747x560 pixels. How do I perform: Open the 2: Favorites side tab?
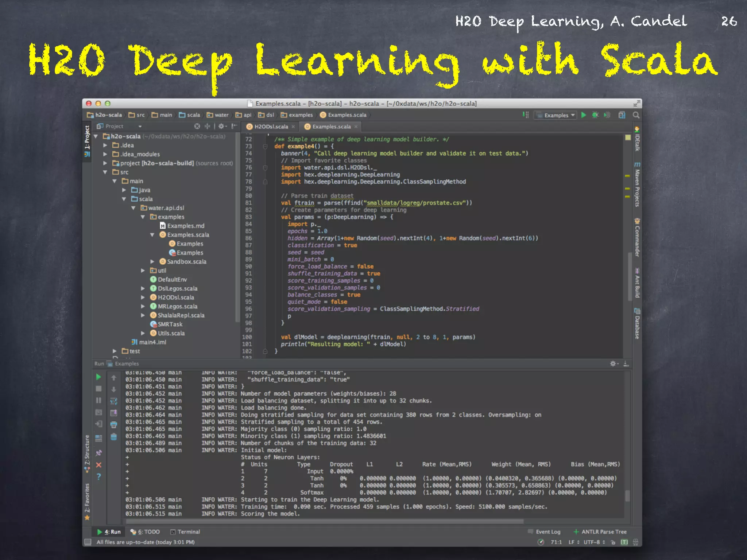87,502
